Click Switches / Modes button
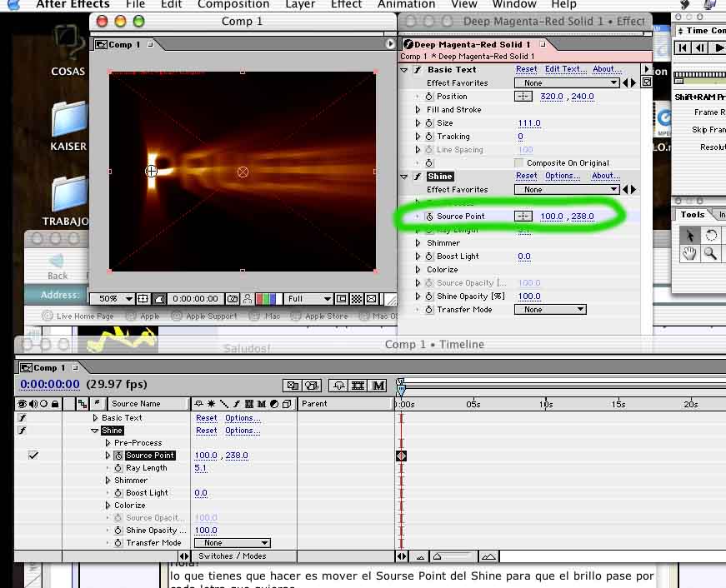726x588 pixels. pos(233,556)
